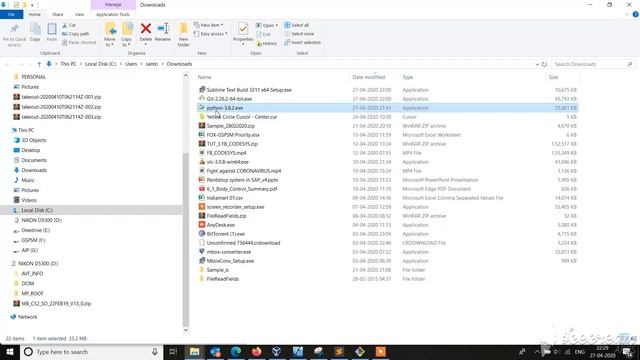
Task: Click Cut in the Clipboard group
Action: [x=69, y=25]
